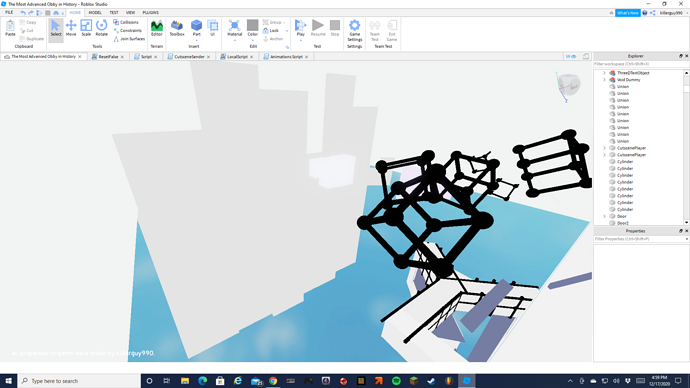
Task: Open the Color dropdown arrow
Action: (253, 40)
